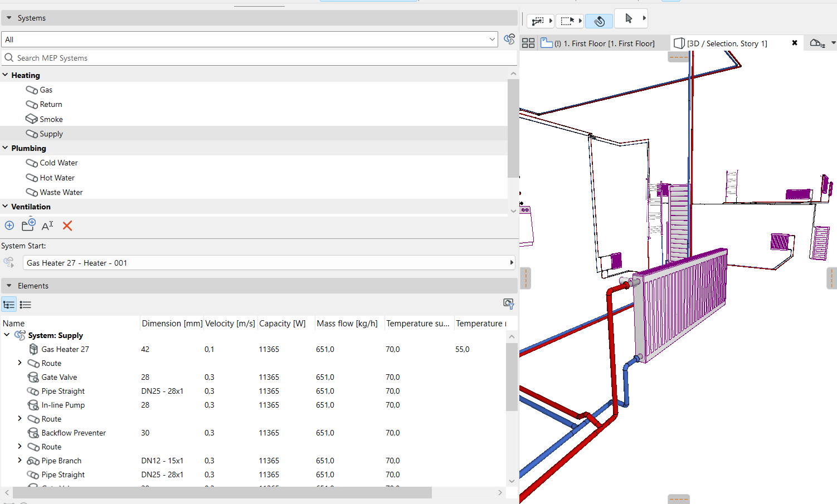Switch to the 1. First Floor tab
The height and width of the screenshot is (504, 837).
coord(604,43)
